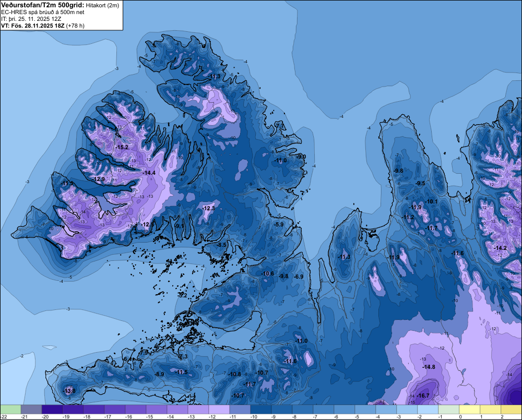The width and height of the screenshot is (522, 420).
Task: Click the -9.0 temperature label on the map
Action: click(301, 157)
